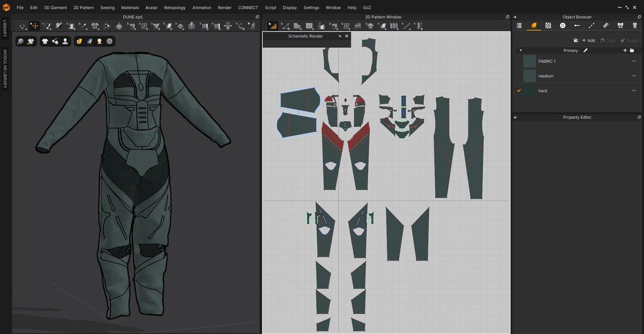Screen dimensions: 644x334
Task: Select the shirt graphic tool in the 2D toolbar
Action: pyautogui.click(x=370, y=25)
